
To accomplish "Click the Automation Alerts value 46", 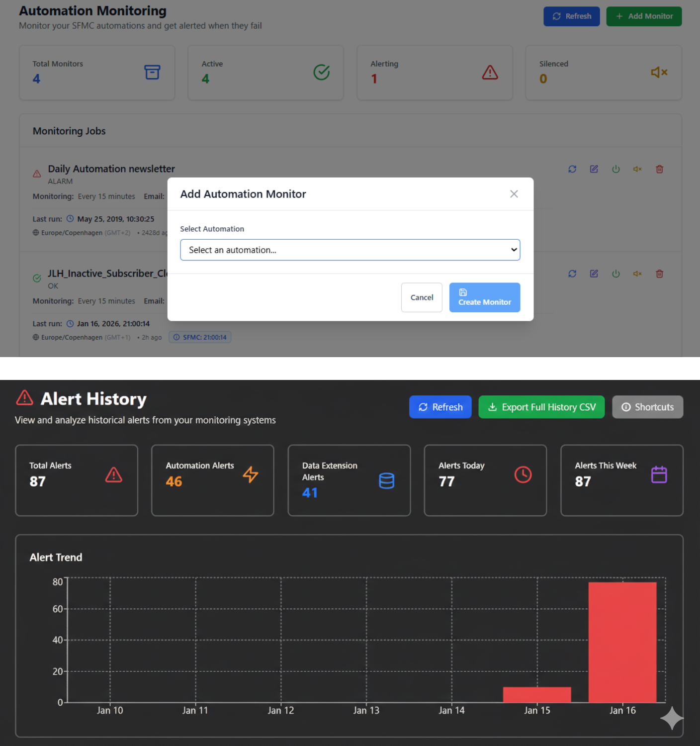I will (174, 481).
